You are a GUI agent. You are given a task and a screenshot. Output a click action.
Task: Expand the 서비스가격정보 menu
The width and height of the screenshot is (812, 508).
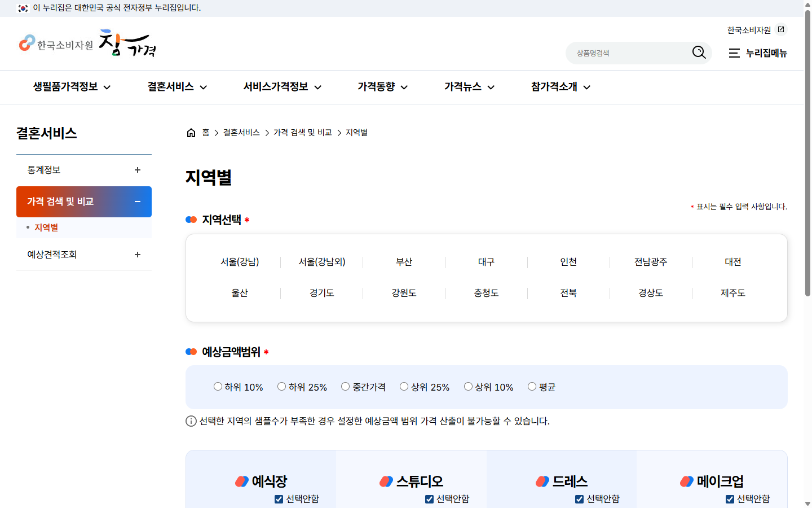[282, 87]
